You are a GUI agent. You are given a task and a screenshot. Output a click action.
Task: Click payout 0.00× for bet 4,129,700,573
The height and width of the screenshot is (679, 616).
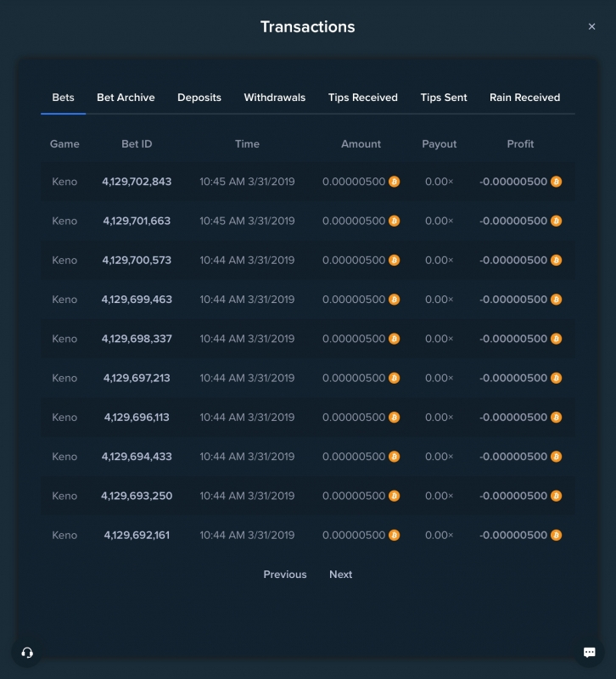[x=440, y=261]
